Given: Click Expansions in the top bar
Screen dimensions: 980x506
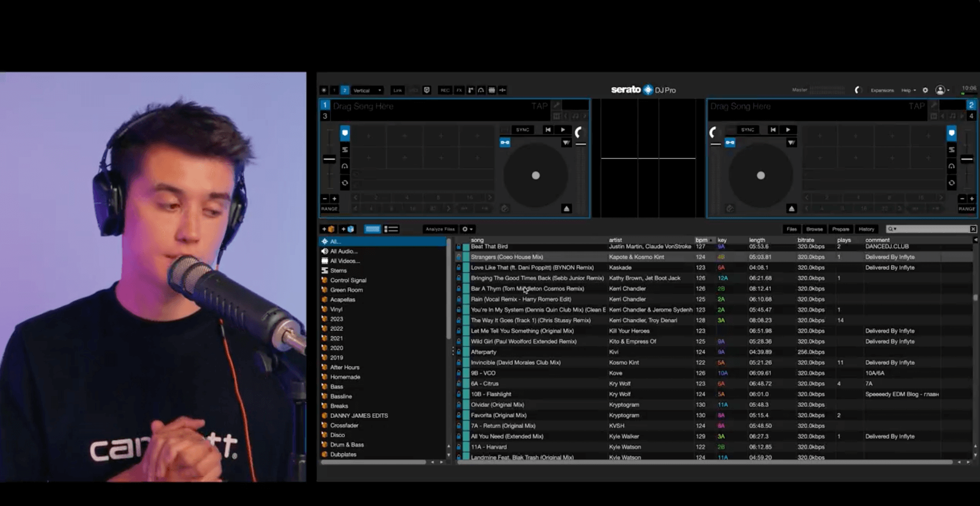Looking at the screenshot, I should point(882,90).
